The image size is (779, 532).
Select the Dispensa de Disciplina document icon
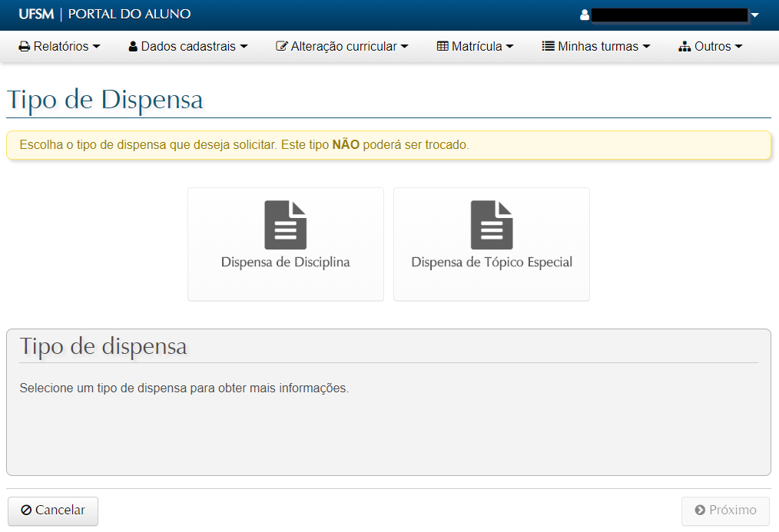click(x=286, y=225)
